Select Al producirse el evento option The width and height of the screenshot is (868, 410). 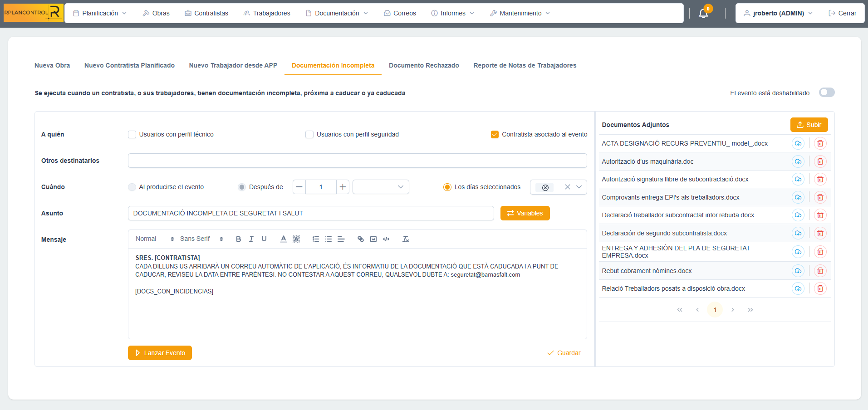(x=132, y=187)
